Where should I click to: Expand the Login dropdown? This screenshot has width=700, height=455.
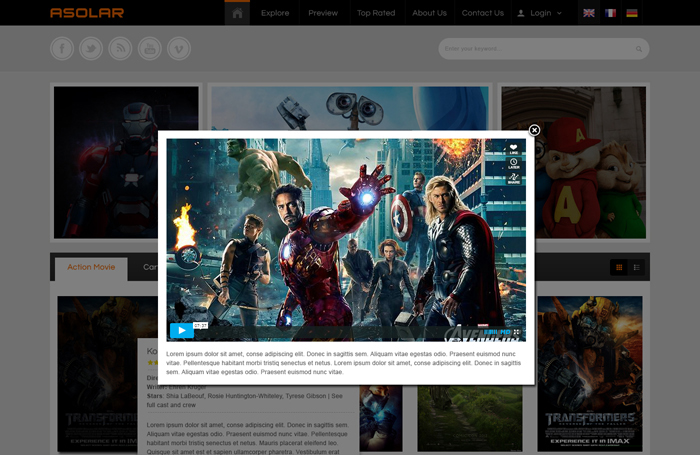tap(540, 13)
